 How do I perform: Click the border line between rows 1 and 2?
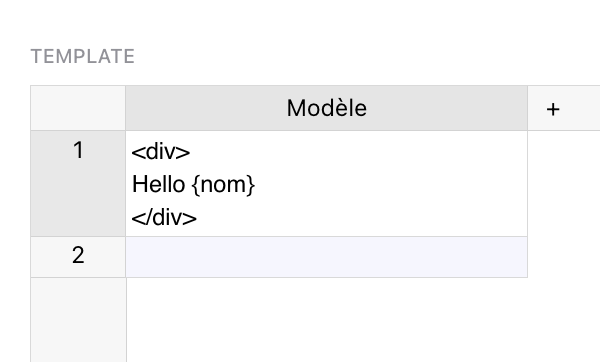326,236
